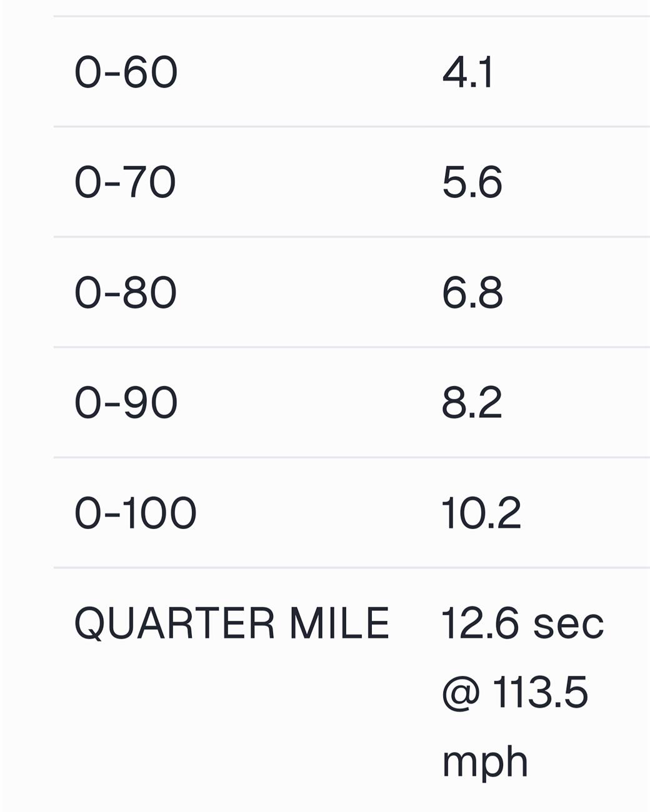Select the 0-60 row label
The height and width of the screenshot is (812, 650).
[x=126, y=72]
